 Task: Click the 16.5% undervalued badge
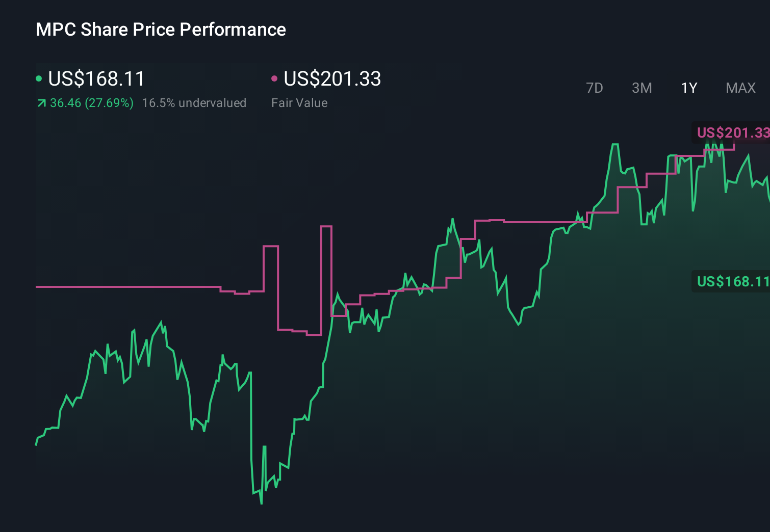tap(195, 102)
